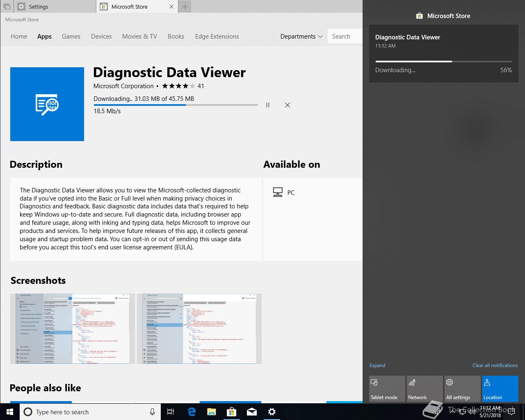Open the Diagnostic Data Viewer notification
The width and height of the screenshot is (525, 420).
(x=444, y=53)
